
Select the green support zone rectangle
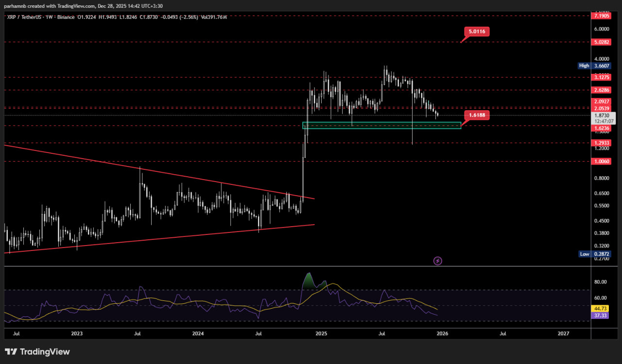(x=381, y=126)
